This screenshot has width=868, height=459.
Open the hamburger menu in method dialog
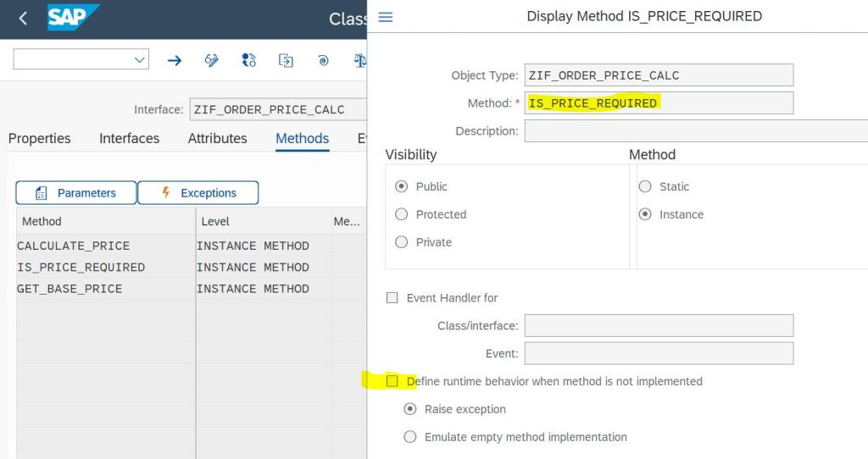point(386,17)
